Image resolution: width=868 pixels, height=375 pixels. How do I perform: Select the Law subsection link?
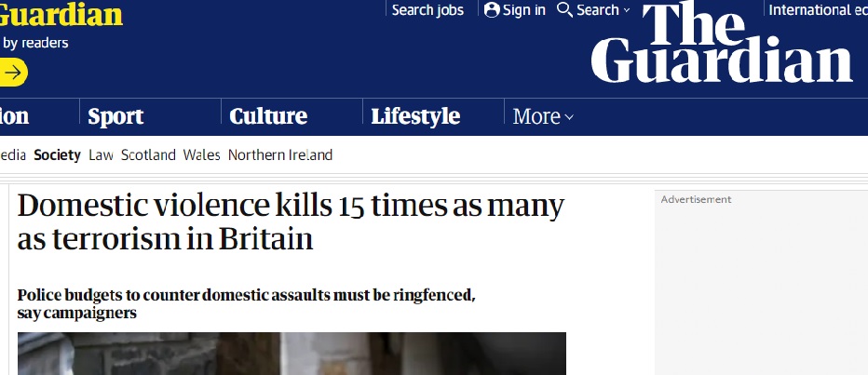pyautogui.click(x=101, y=155)
